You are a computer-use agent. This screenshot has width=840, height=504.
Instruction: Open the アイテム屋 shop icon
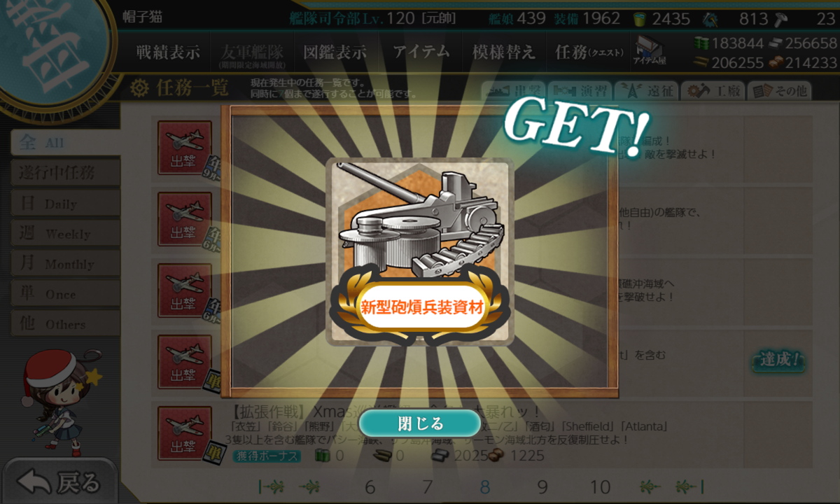[650, 51]
